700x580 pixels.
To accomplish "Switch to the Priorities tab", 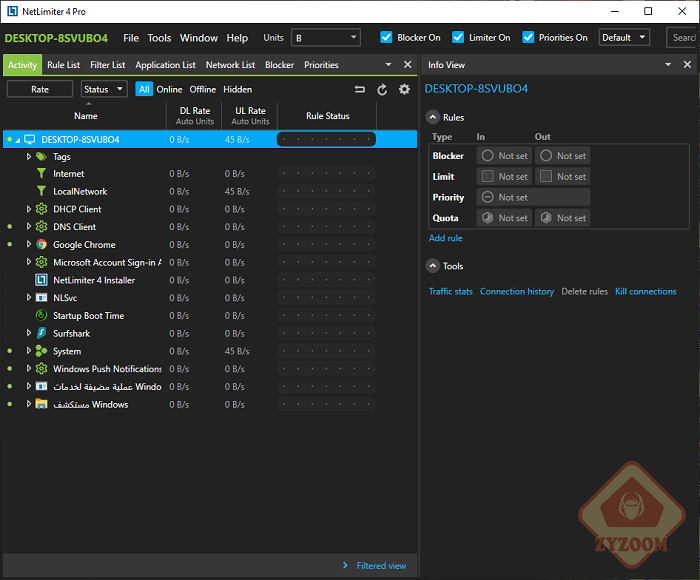I will 321,65.
